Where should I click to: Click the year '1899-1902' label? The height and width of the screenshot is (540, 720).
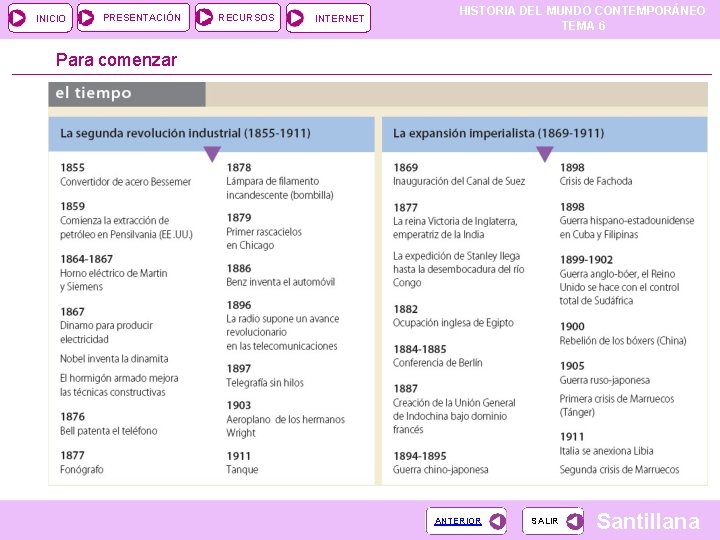pyautogui.click(x=586, y=260)
